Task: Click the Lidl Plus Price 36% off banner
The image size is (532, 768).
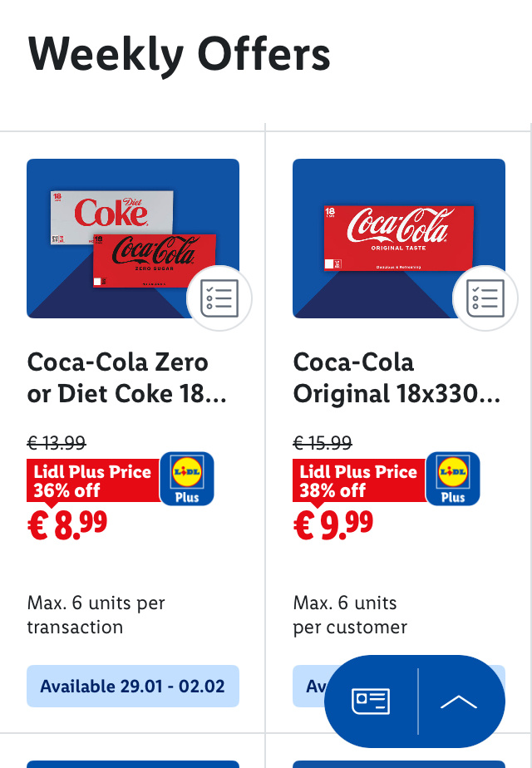Action: (93, 480)
